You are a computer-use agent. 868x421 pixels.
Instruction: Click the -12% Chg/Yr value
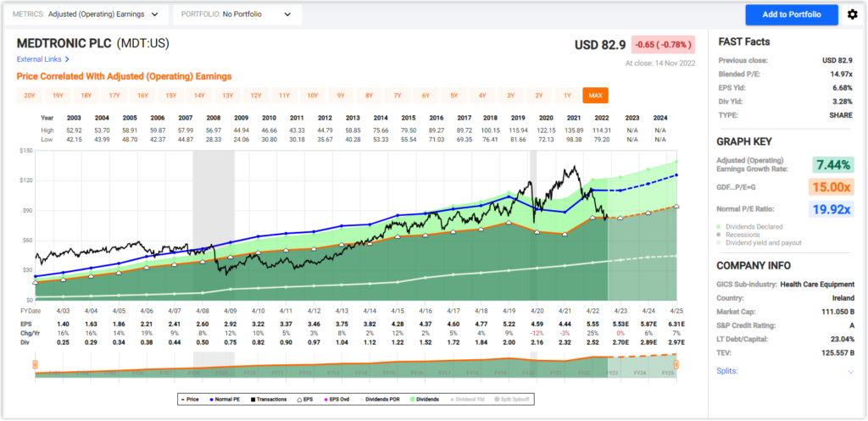pyautogui.click(x=537, y=331)
